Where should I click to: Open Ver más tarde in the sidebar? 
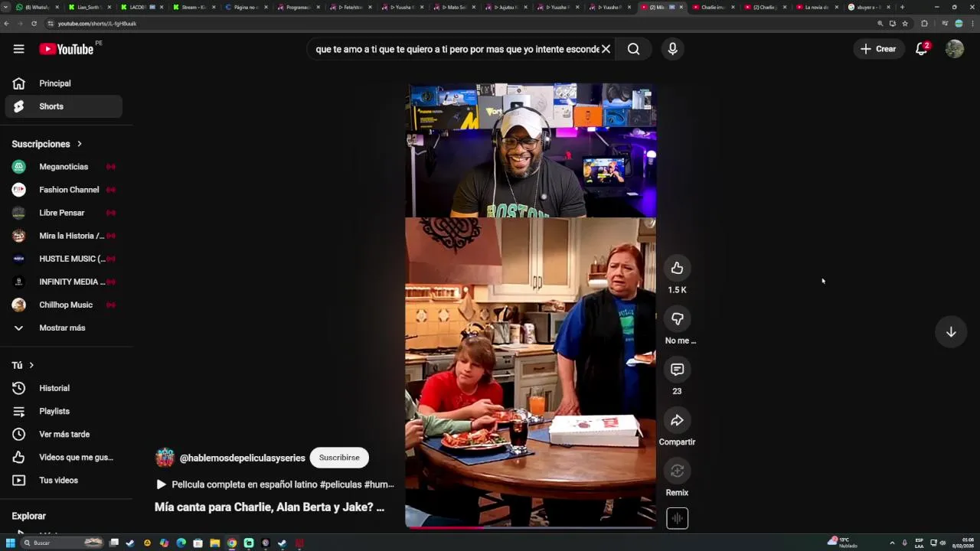click(x=64, y=434)
